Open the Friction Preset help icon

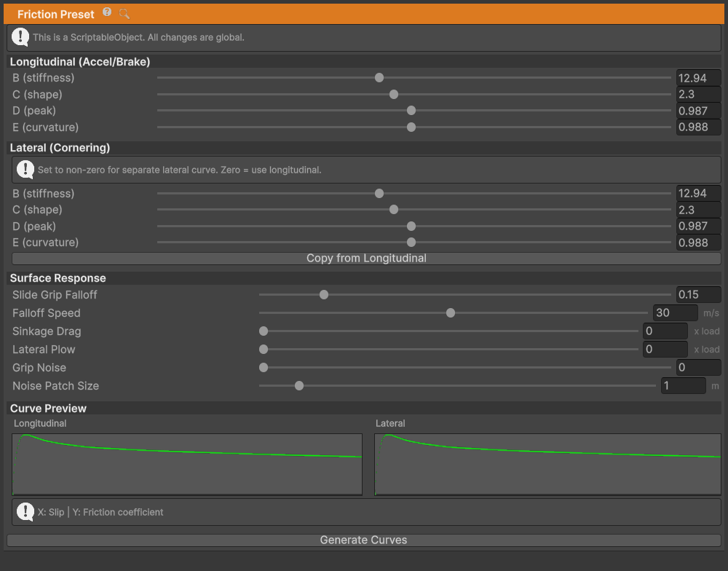click(107, 12)
